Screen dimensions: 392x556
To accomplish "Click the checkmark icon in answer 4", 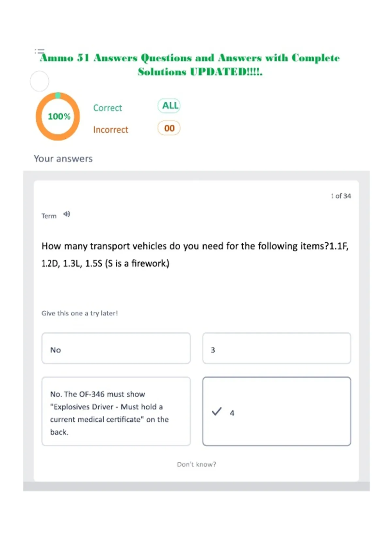I will (217, 411).
